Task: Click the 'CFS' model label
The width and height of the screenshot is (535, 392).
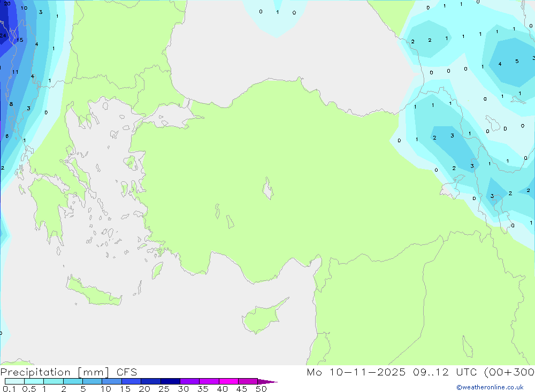Action: point(127,372)
